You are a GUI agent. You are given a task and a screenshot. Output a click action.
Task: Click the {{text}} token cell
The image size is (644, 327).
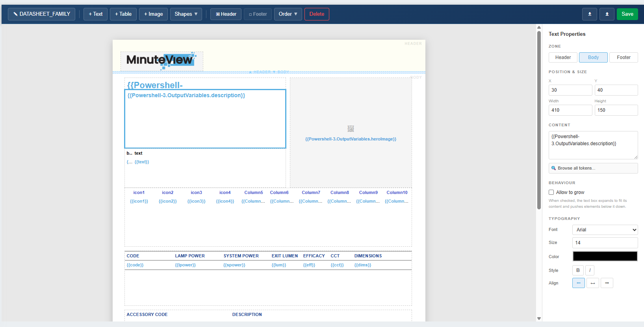click(142, 162)
